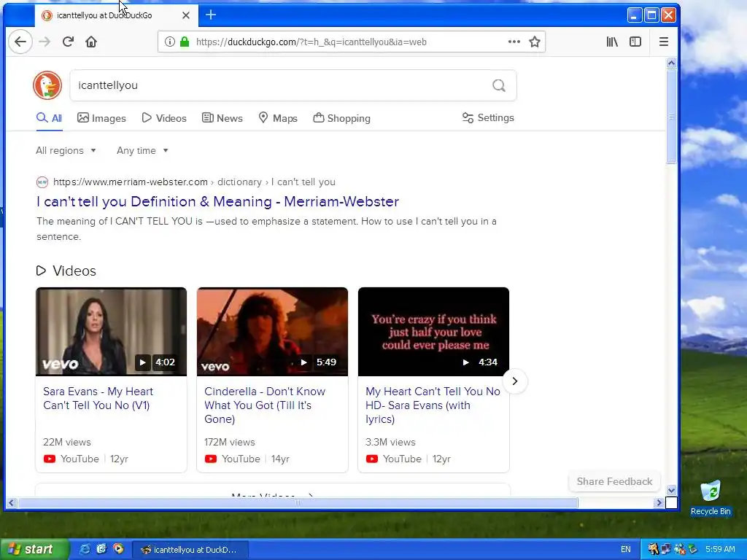The height and width of the screenshot is (560, 747).
Task: Click the Show Desktop quick launch icon
Action: (101, 549)
